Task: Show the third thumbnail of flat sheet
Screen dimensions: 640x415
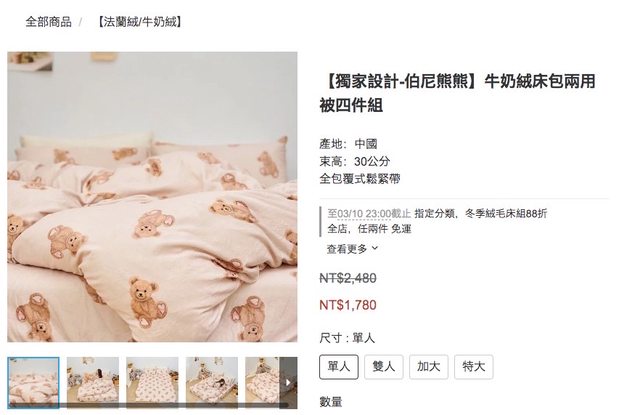Action: 152,382
